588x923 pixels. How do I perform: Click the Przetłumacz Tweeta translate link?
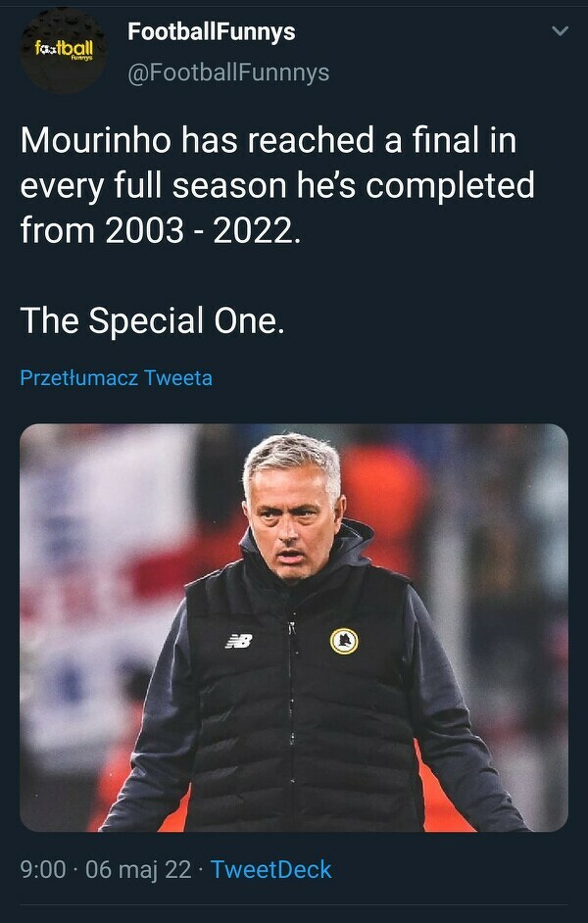pos(116,377)
